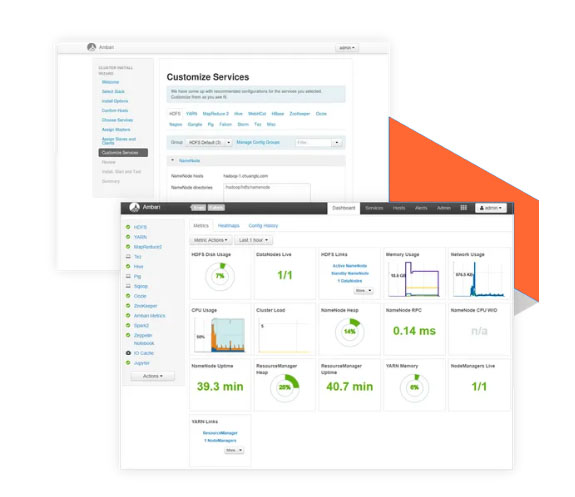Viewport: 575px width, 497px height.
Task: Select the Misc config tab
Action: [271, 124]
